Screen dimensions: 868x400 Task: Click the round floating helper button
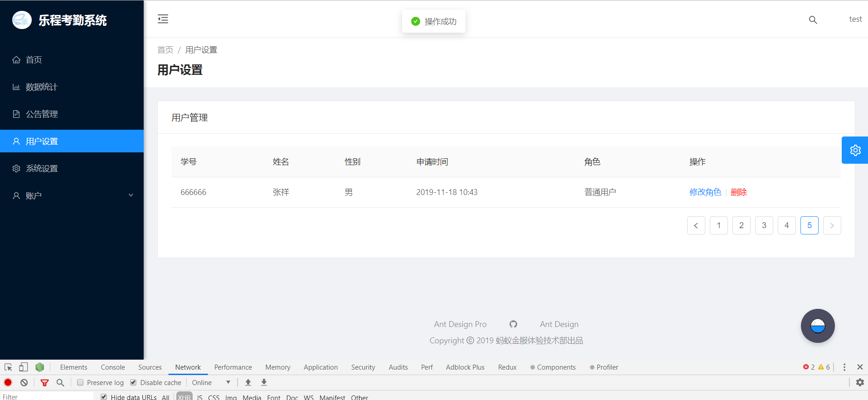(818, 326)
